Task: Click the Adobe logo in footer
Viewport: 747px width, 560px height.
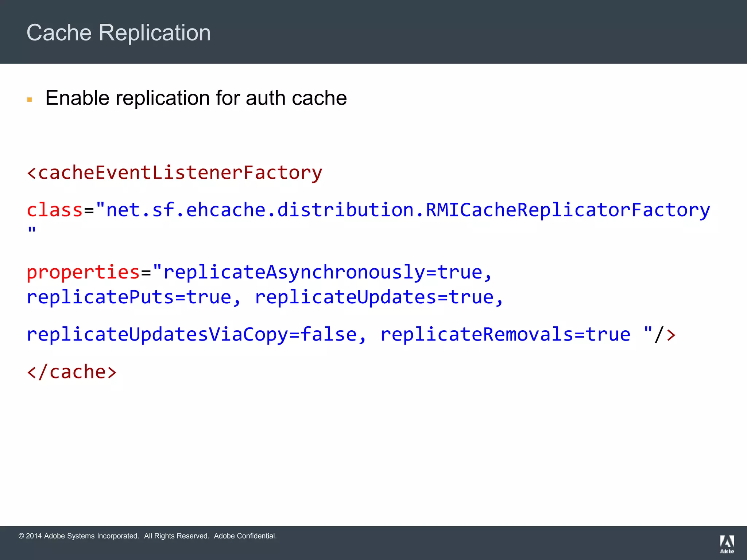Action: (727, 544)
